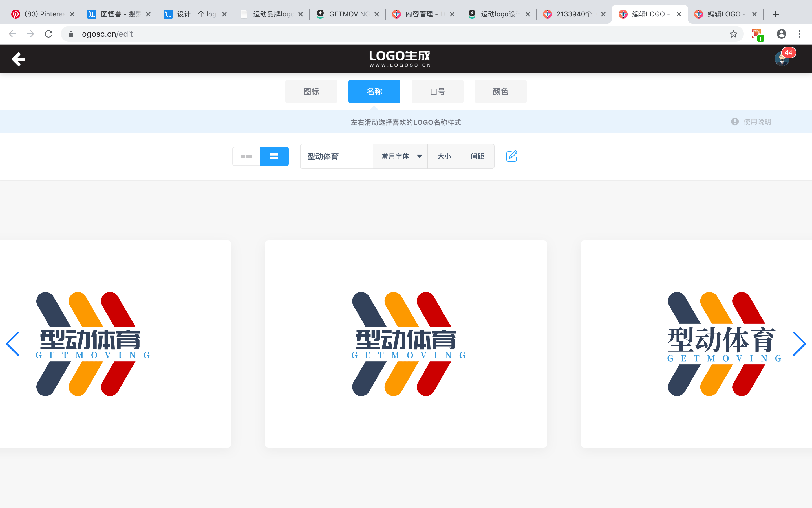Open the 间距 spacing control
Viewport: 812px width, 508px height.
pyautogui.click(x=477, y=156)
